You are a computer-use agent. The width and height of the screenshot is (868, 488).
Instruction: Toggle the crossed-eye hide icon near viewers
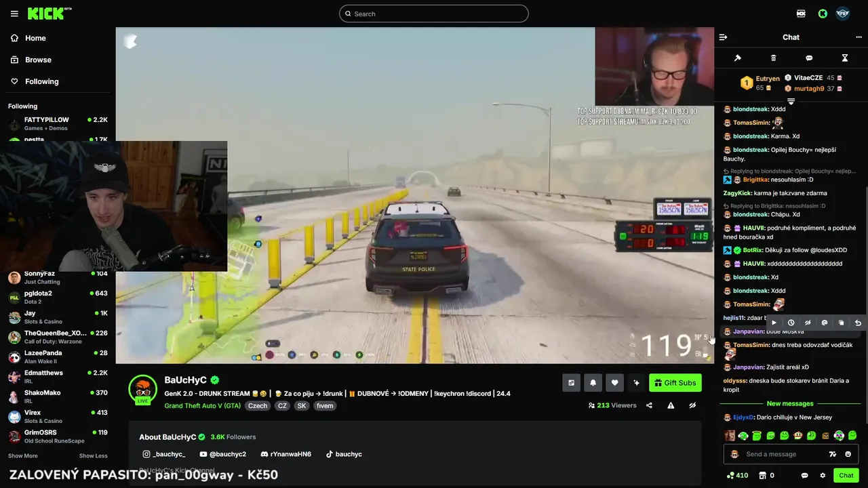pyautogui.click(x=692, y=405)
